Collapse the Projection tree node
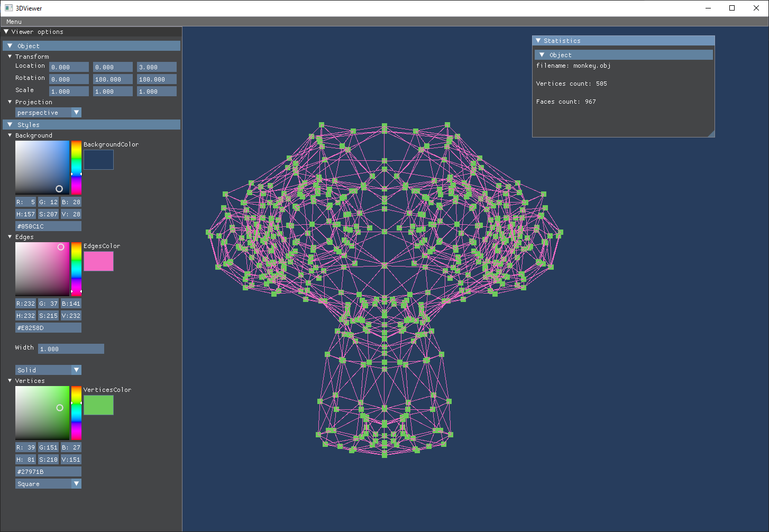This screenshot has width=769, height=532. click(10, 102)
